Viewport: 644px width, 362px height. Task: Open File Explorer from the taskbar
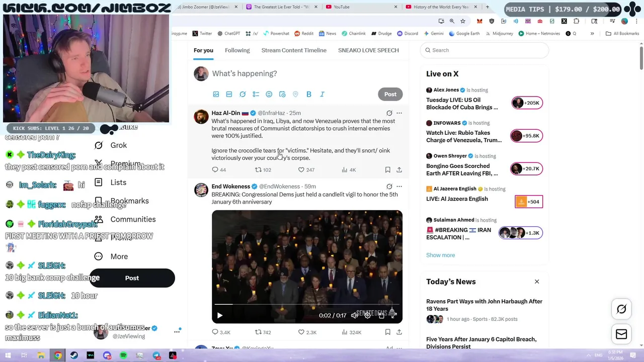pyautogui.click(x=41, y=355)
